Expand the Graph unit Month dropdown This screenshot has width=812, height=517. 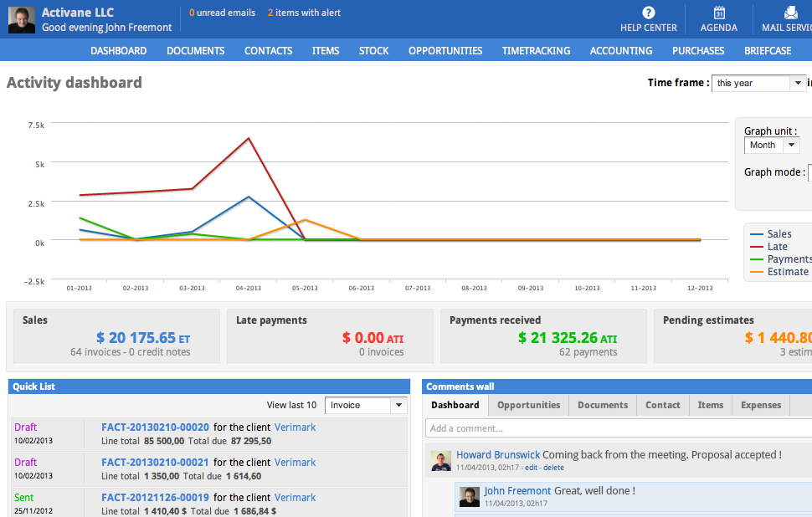[x=772, y=146]
